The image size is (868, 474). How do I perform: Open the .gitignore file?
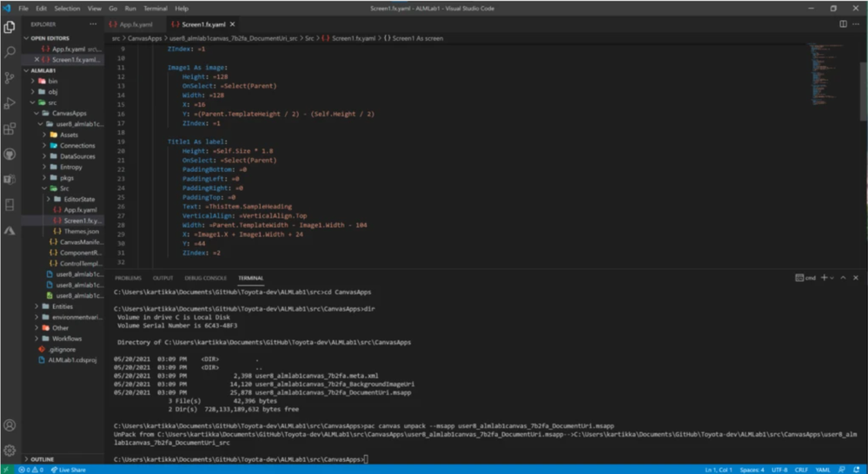pos(62,350)
